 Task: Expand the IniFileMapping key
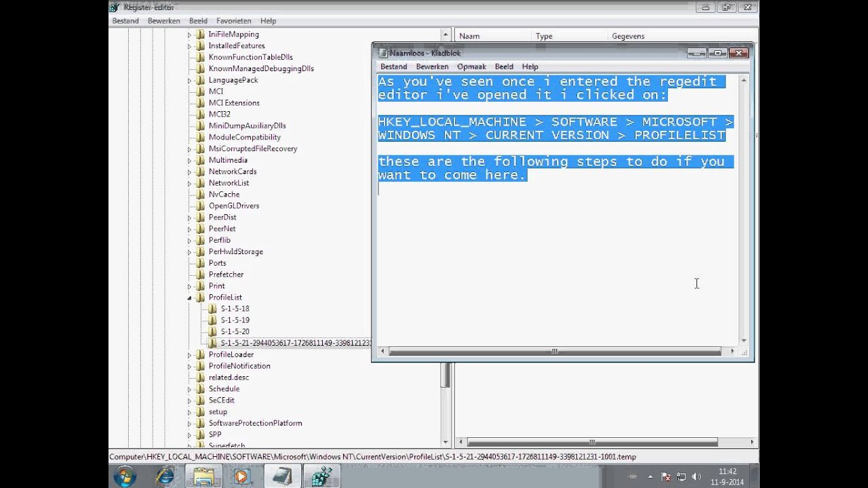click(x=189, y=35)
